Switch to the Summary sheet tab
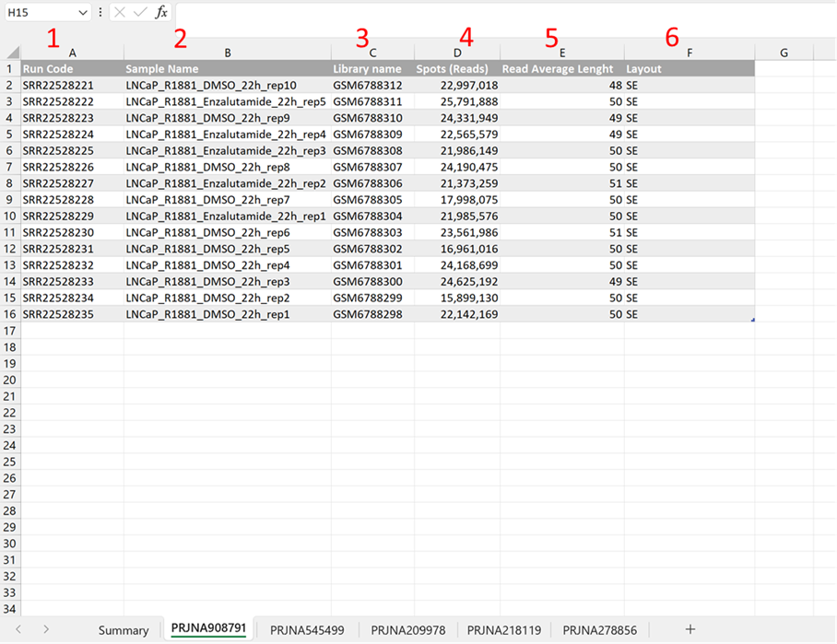This screenshot has width=837, height=644. (x=124, y=630)
